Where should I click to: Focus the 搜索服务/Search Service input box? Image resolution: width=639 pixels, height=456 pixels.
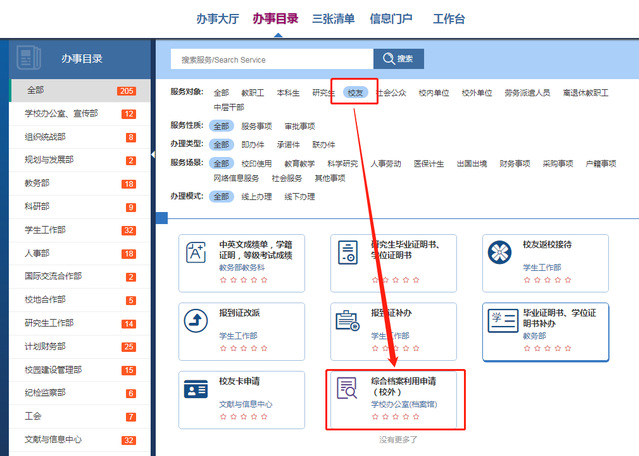pyautogui.click(x=272, y=59)
